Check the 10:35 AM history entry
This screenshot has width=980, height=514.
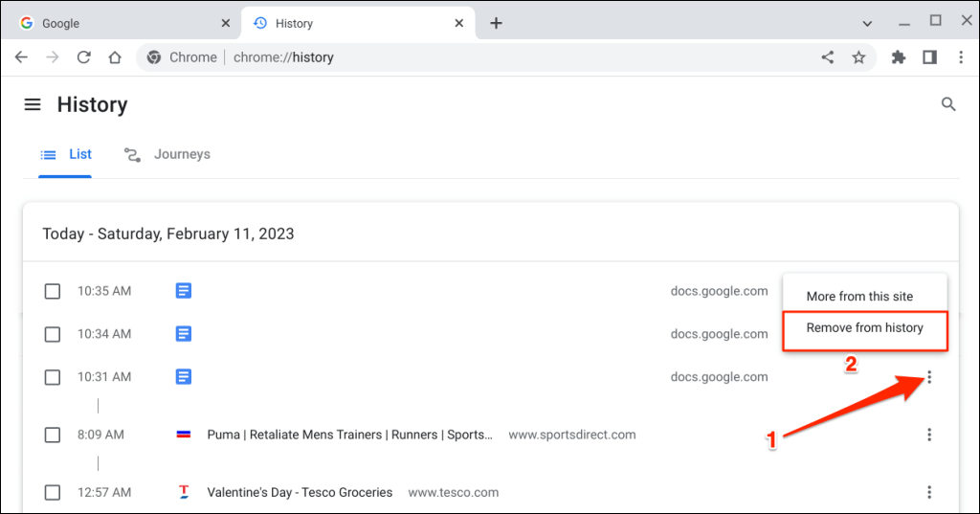(53, 291)
